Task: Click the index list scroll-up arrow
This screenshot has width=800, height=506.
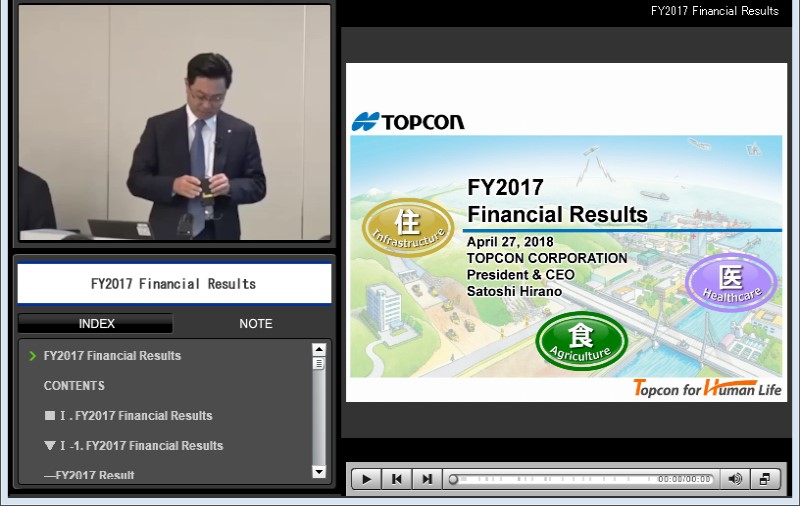Action: 319,349
